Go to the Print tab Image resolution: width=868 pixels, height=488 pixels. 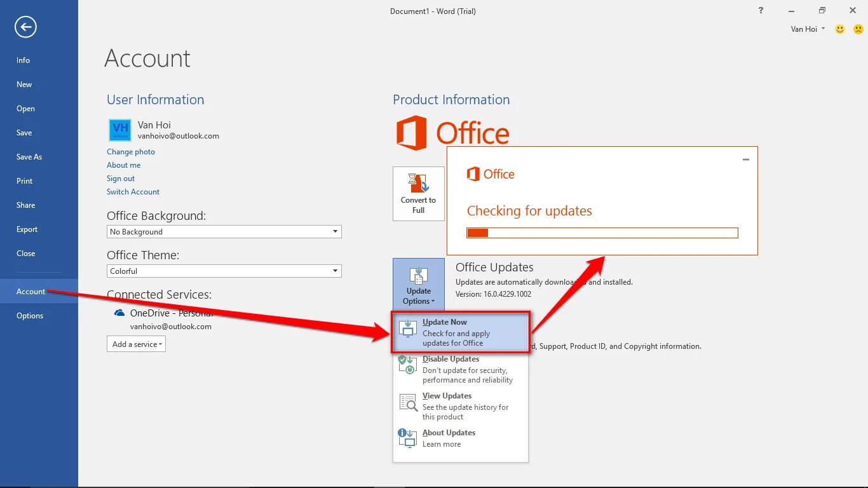pyautogui.click(x=39, y=181)
